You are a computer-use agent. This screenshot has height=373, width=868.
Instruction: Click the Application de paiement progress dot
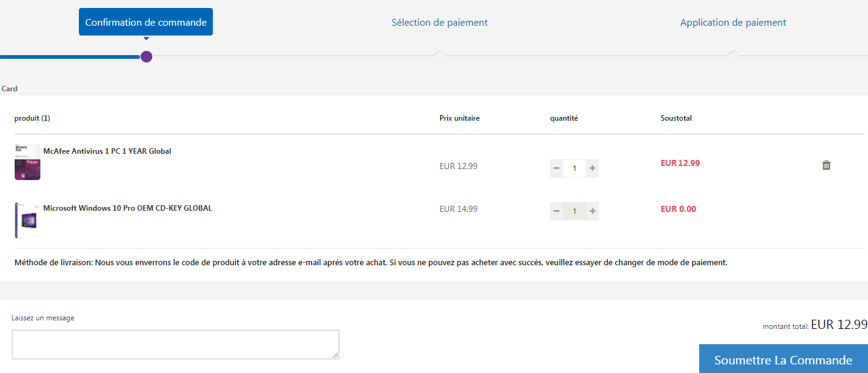733,57
